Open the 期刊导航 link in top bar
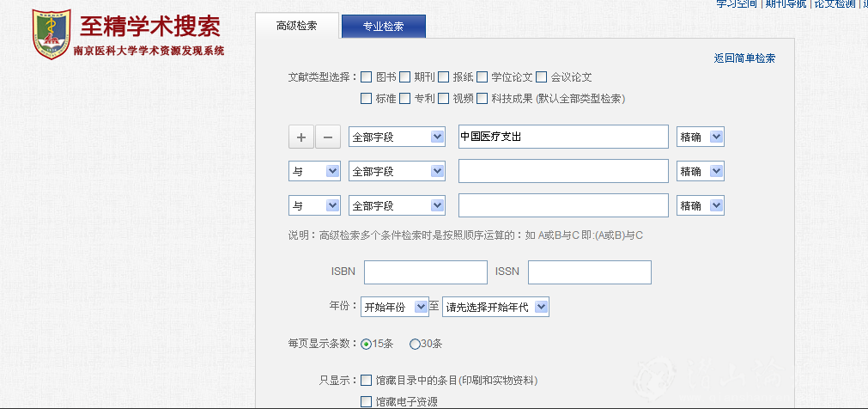 point(786,3)
